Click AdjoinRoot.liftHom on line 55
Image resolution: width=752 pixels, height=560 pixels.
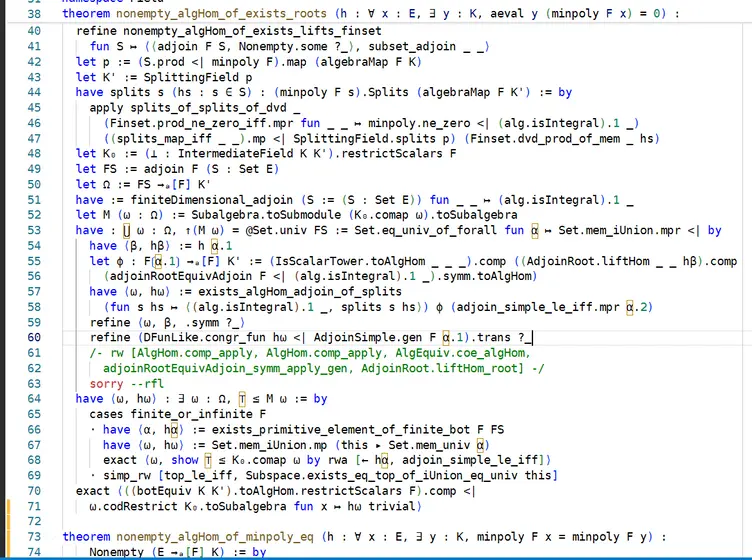click(588, 261)
